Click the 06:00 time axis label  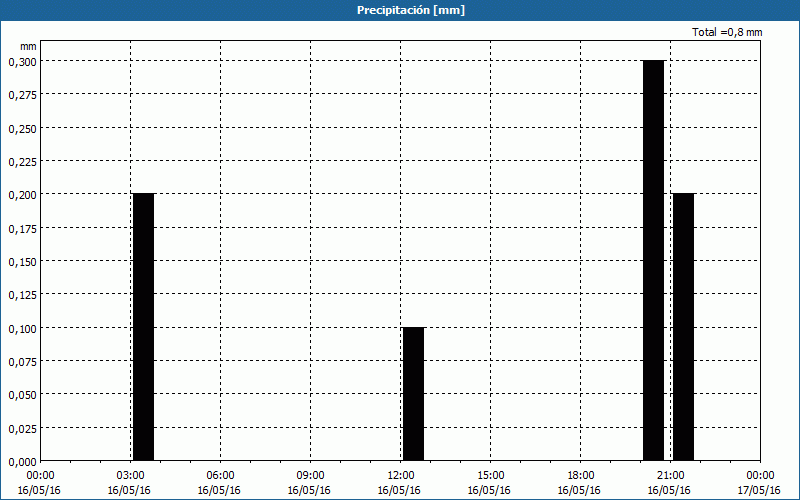click(220, 476)
